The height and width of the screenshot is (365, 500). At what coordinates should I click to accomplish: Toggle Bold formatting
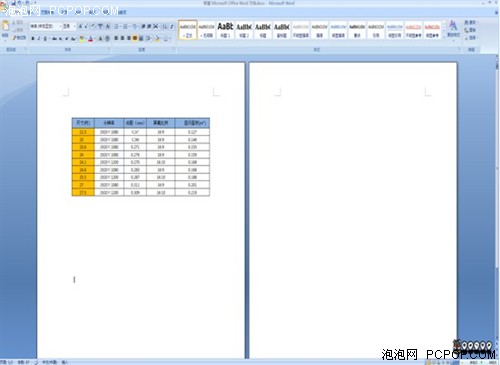click(33, 39)
